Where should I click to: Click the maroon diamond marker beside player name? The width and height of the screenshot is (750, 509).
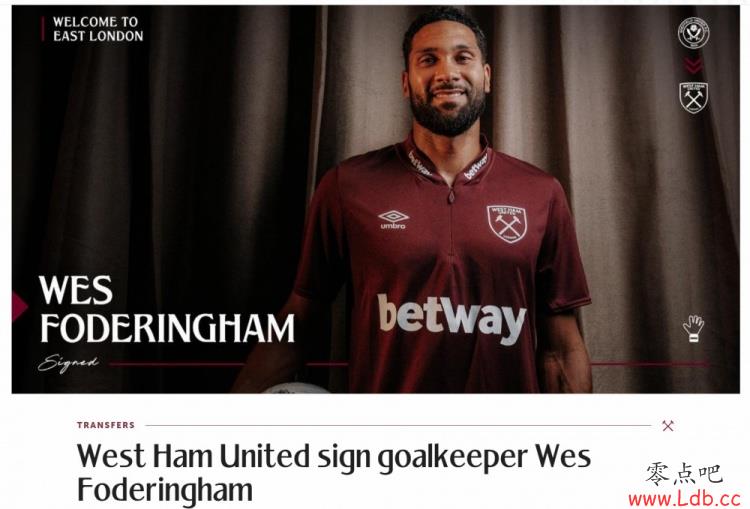point(20,307)
